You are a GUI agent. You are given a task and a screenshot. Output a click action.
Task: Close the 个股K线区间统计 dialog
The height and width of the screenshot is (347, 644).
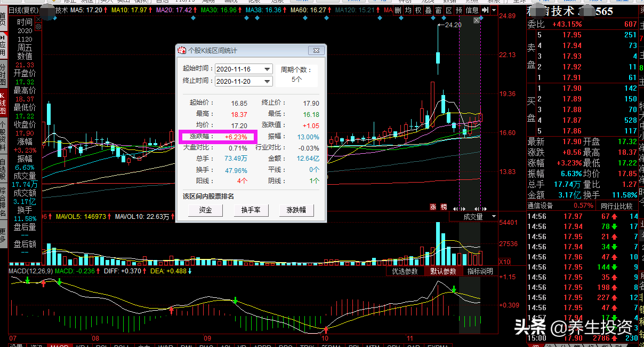point(317,50)
